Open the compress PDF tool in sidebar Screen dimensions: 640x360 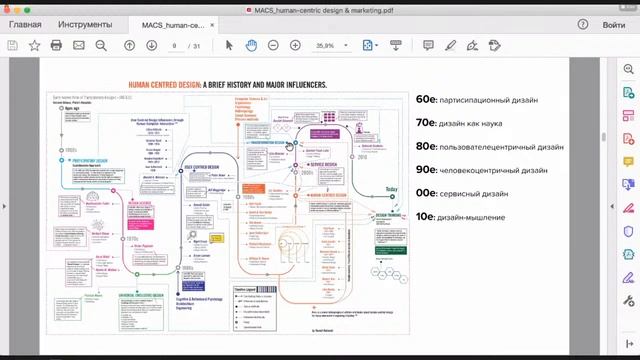click(x=629, y=254)
